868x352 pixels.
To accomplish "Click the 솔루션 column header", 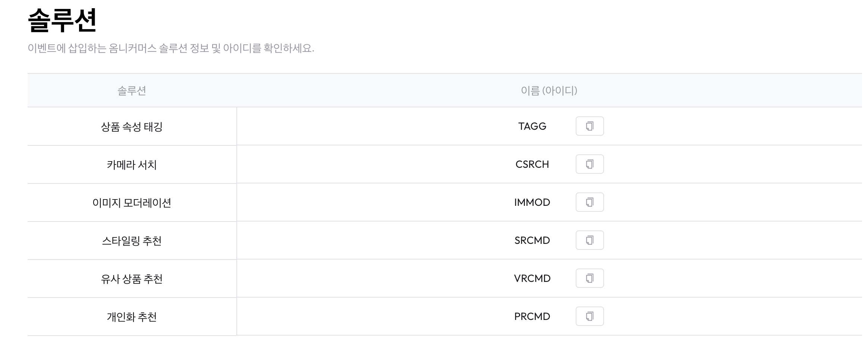I will click(x=132, y=91).
